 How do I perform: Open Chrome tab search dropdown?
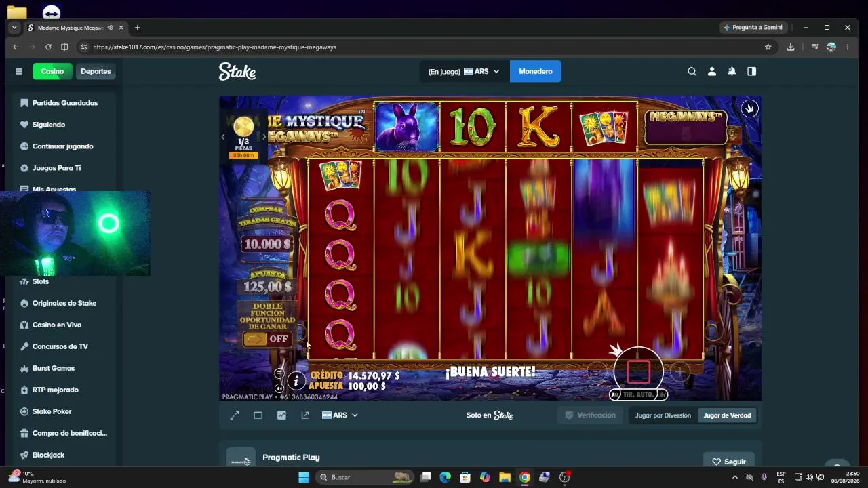[14, 28]
